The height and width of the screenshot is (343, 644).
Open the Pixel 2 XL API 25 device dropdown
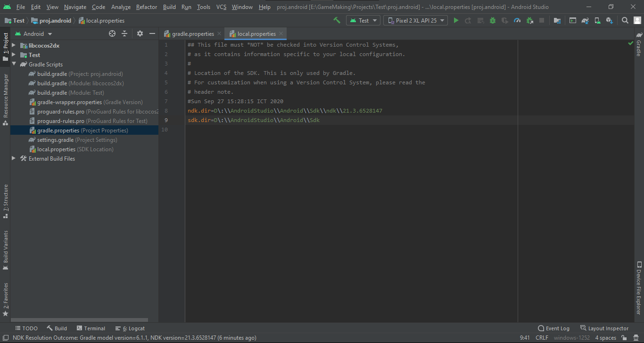coord(415,20)
